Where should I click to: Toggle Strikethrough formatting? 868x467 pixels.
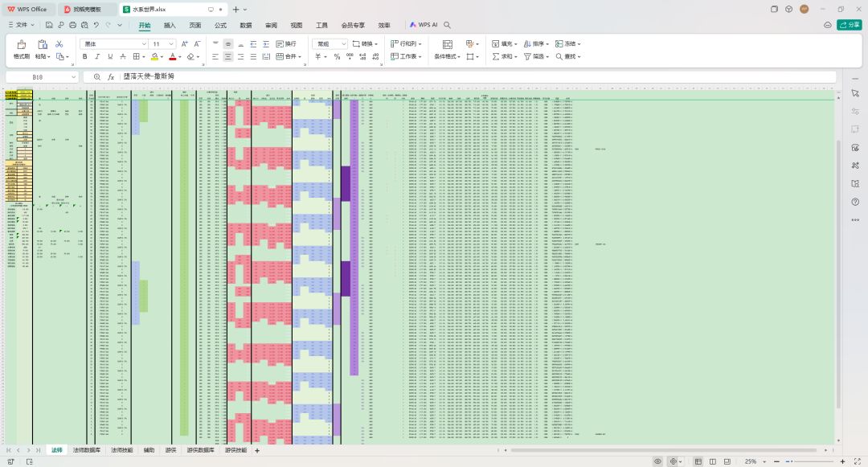pyautogui.click(x=123, y=56)
